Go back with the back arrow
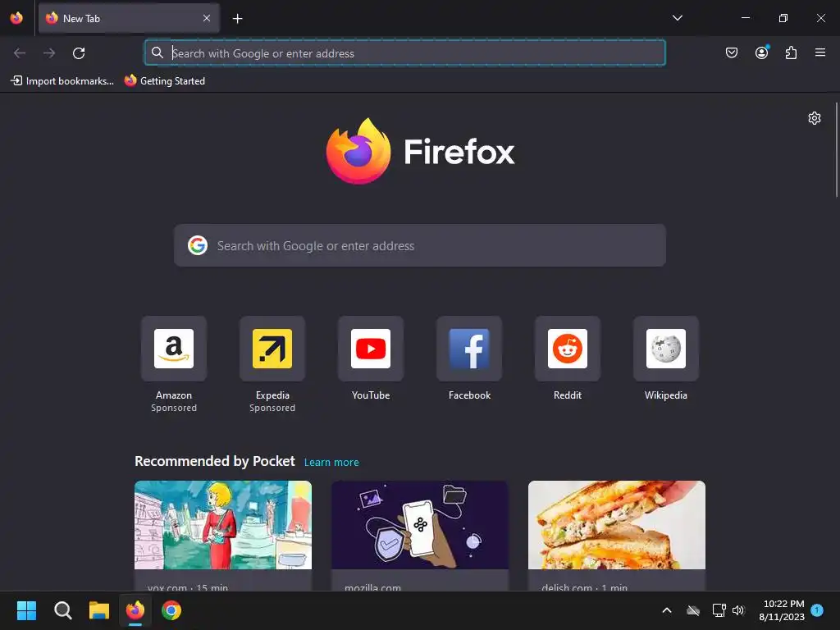 click(20, 53)
